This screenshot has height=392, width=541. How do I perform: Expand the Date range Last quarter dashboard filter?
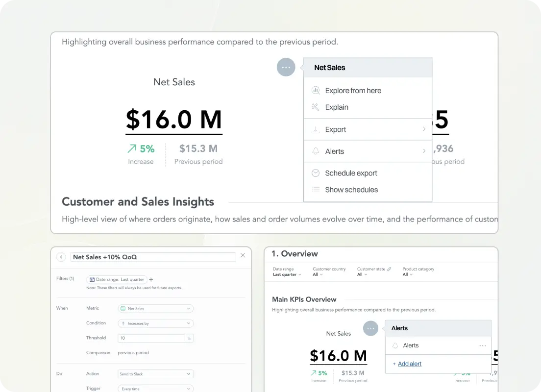click(287, 274)
